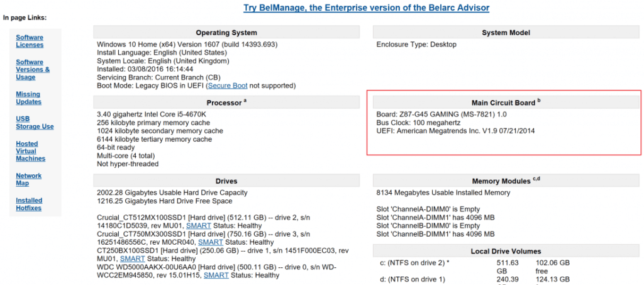
Task: Jump to Installed Hotfixes link
Action: coord(29,204)
